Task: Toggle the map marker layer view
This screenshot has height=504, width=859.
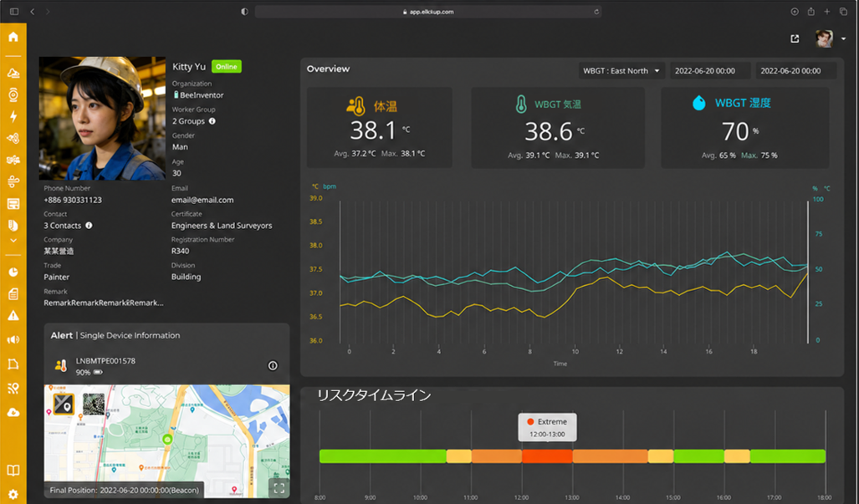Action: tap(64, 404)
